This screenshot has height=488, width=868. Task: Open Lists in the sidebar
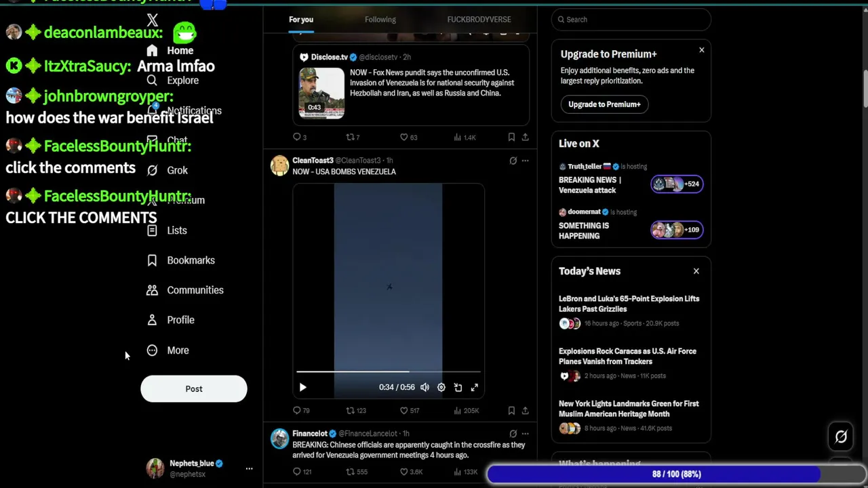point(167,230)
